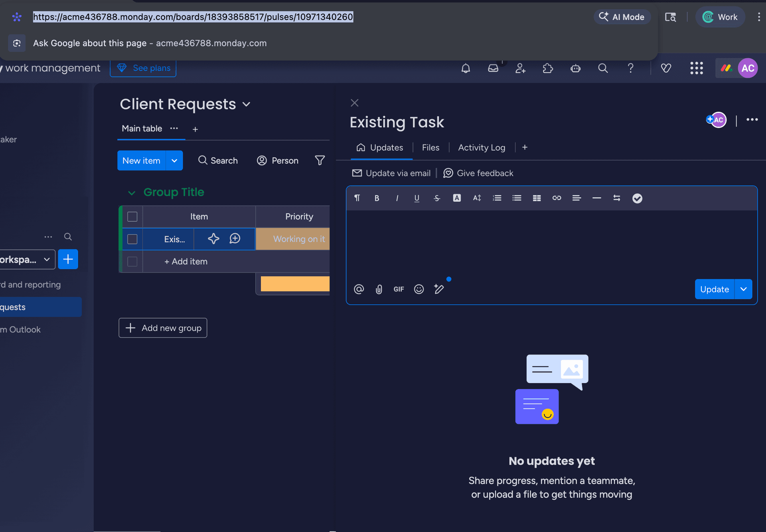
Task: Insert a link in update editor
Action: tap(557, 198)
